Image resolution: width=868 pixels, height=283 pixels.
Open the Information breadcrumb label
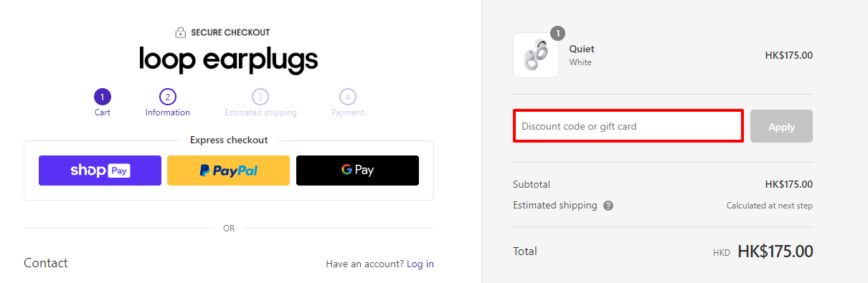(168, 112)
